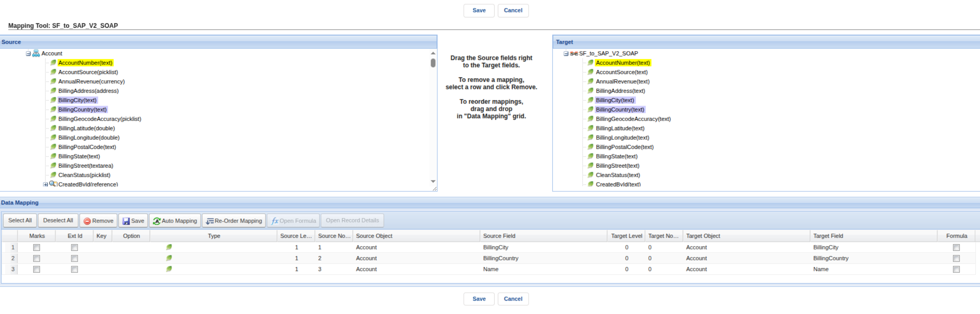Click the Open Record Details toolbar button
This screenshot has width=980, height=314.
352,220
